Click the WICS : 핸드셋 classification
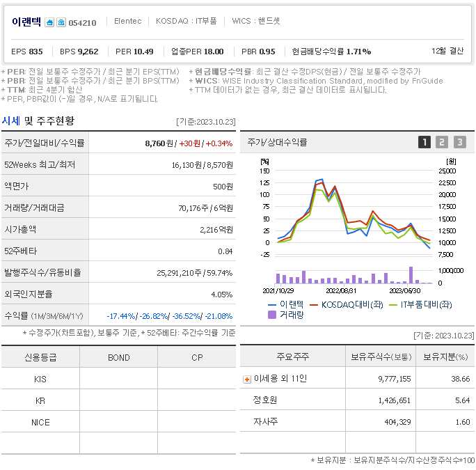 [256, 21]
